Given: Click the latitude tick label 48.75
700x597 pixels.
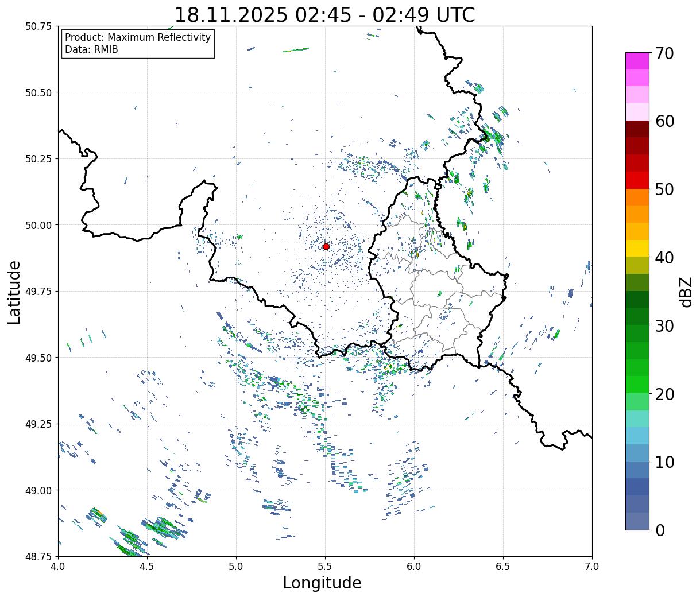Looking at the screenshot, I should click(x=38, y=557).
